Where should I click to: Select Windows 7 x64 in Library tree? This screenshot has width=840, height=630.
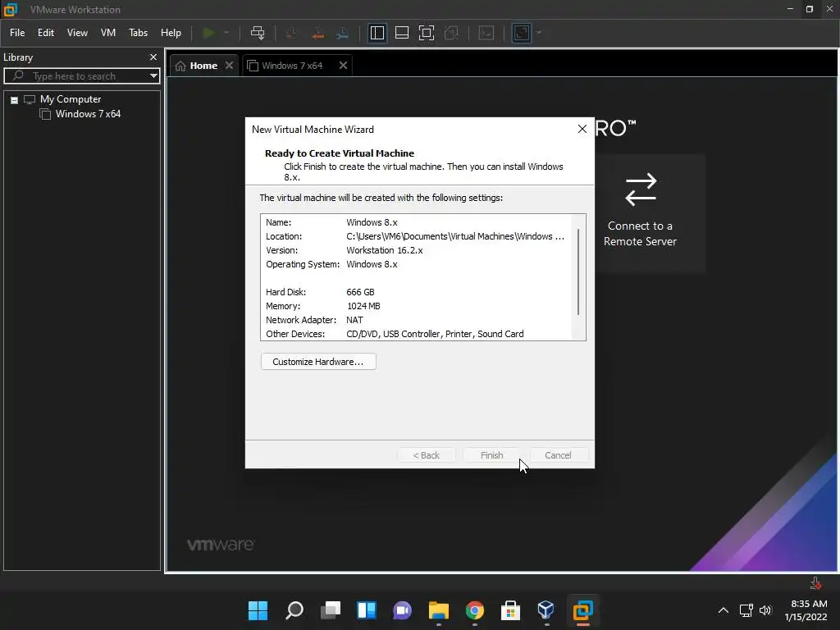pyautogui.click(x=88, y=113)
